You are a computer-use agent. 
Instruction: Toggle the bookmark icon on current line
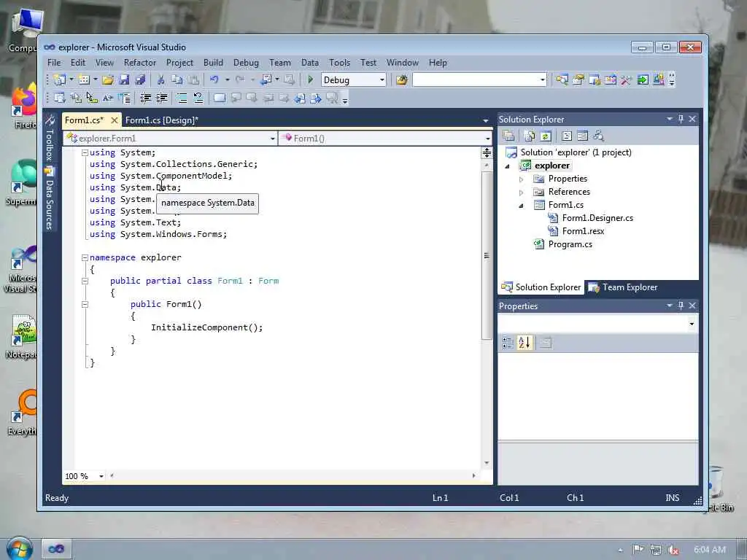tap(219, 98)
